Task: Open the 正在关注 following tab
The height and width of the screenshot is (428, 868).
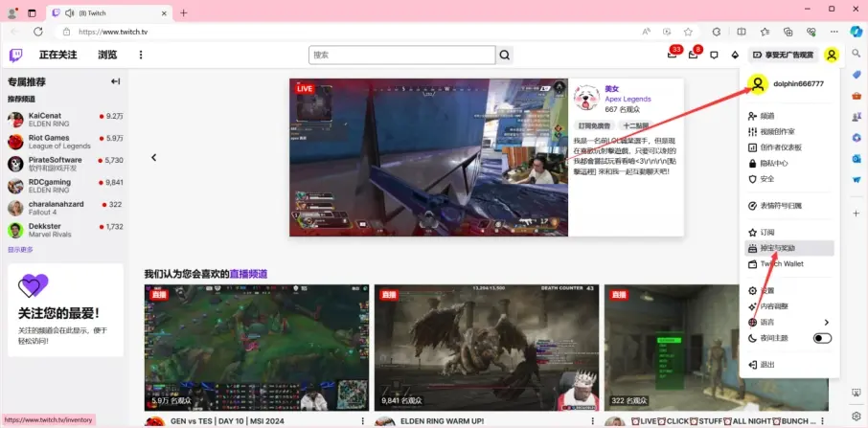Action: (57, 55)
